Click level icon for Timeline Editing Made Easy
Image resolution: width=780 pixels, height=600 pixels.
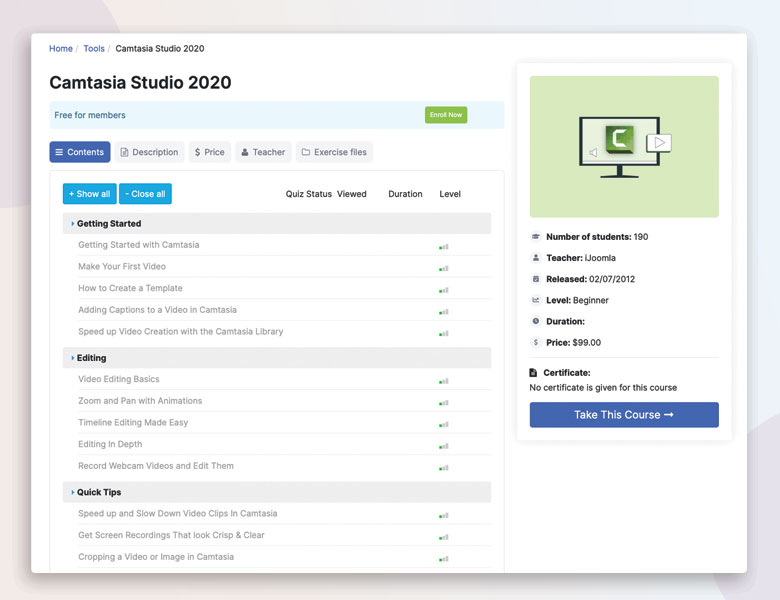point(444,424)
